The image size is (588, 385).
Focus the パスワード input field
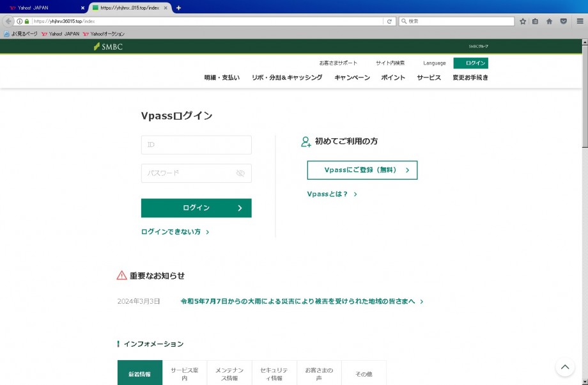[x=196, y=173]
